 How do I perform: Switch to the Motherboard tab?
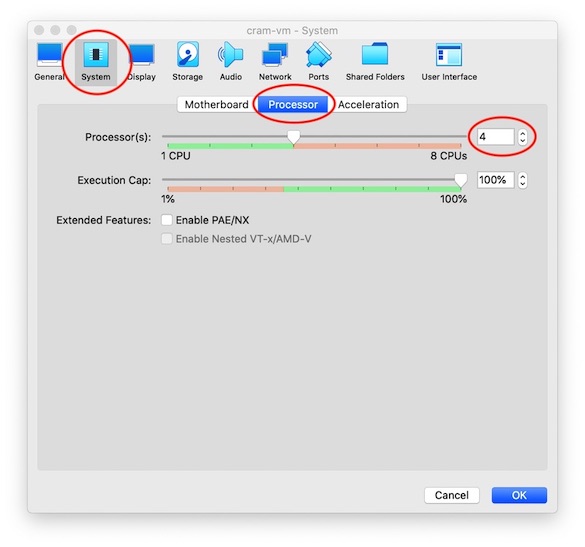pos(217,104)
